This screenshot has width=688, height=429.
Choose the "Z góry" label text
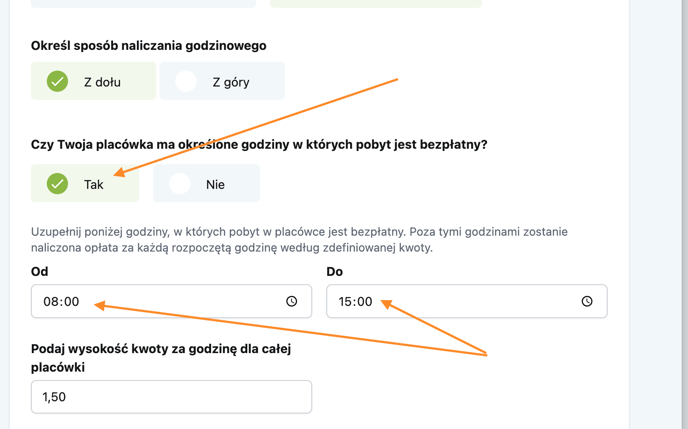231,82
